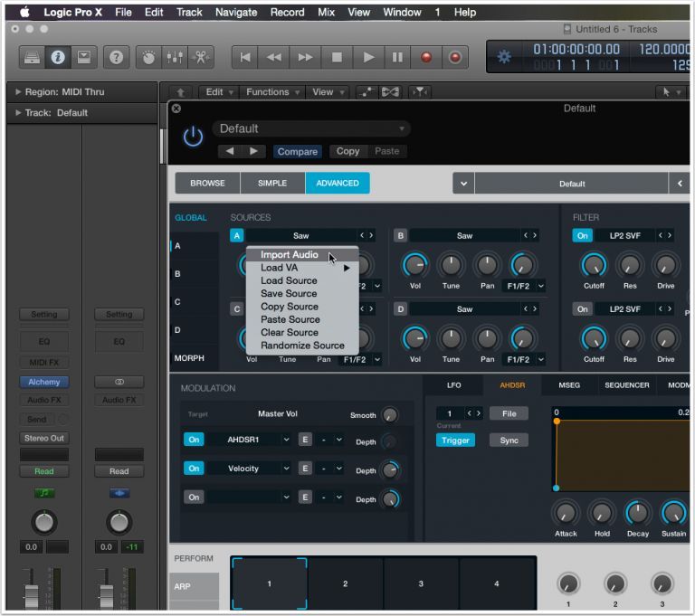The width and height of the screenshot is (695, 616).
Task: Click the Alchemy instrument slot
Action: 43,382
